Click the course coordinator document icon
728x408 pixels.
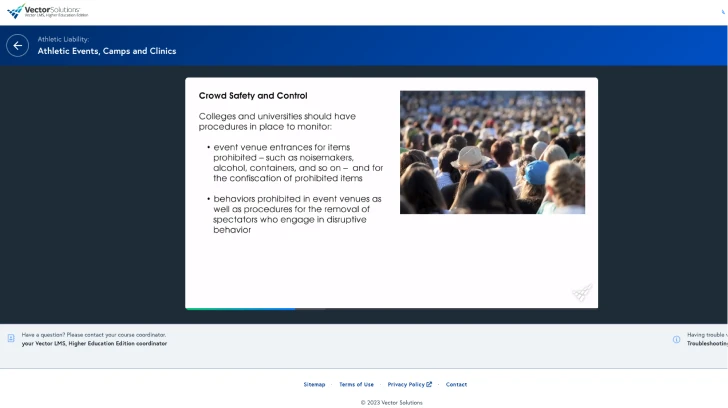pos(11,339)
